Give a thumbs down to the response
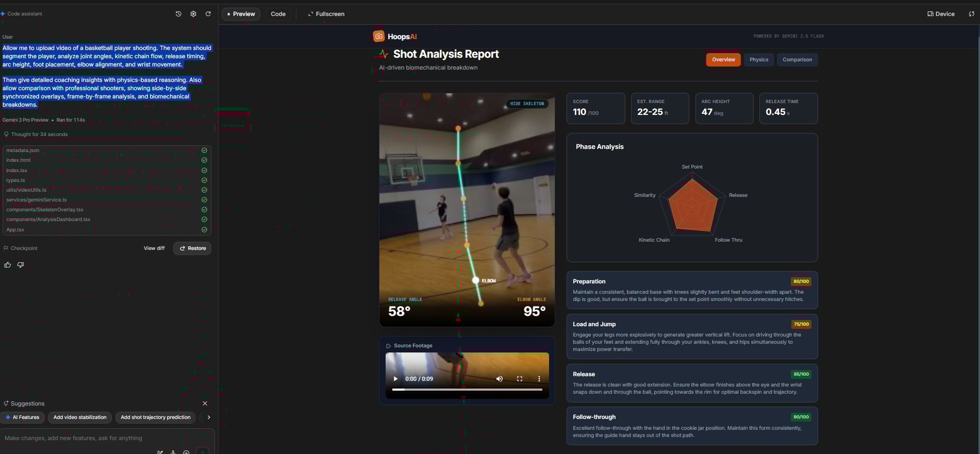This screenshot has width=980, height=454. (x=21, y=265)
